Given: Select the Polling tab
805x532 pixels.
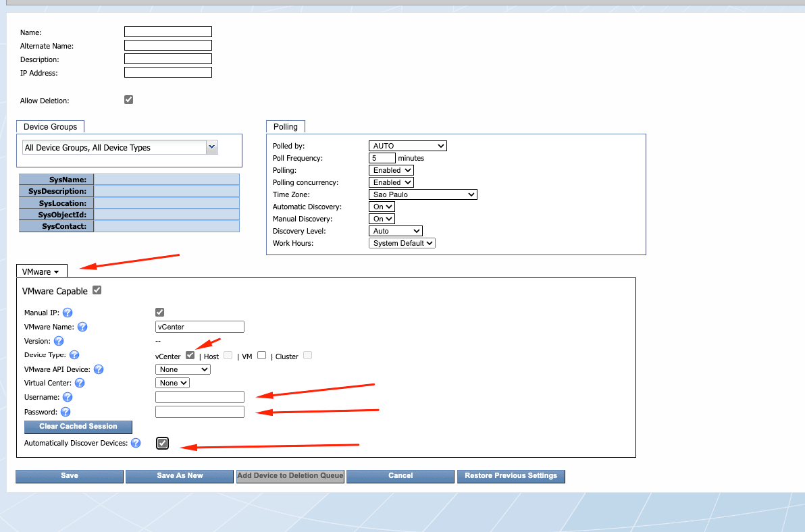Looking at the screenshot, I should click(286, 127).
